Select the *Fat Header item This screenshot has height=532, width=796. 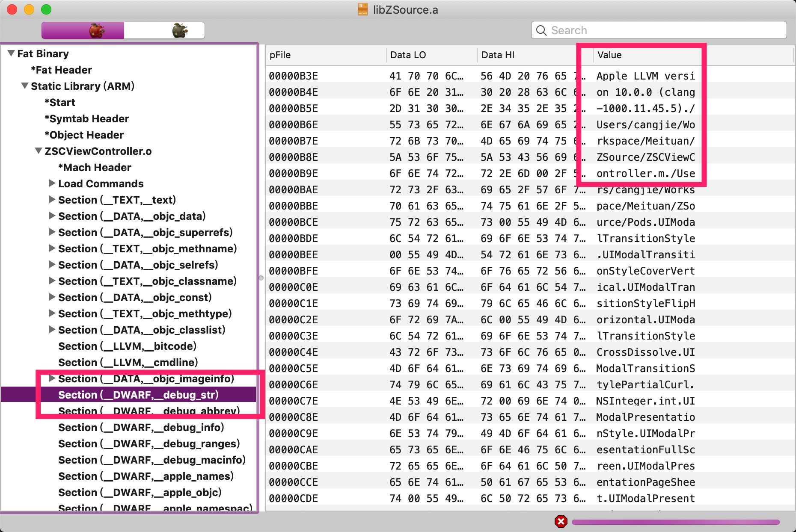click(x=61, y=70)
